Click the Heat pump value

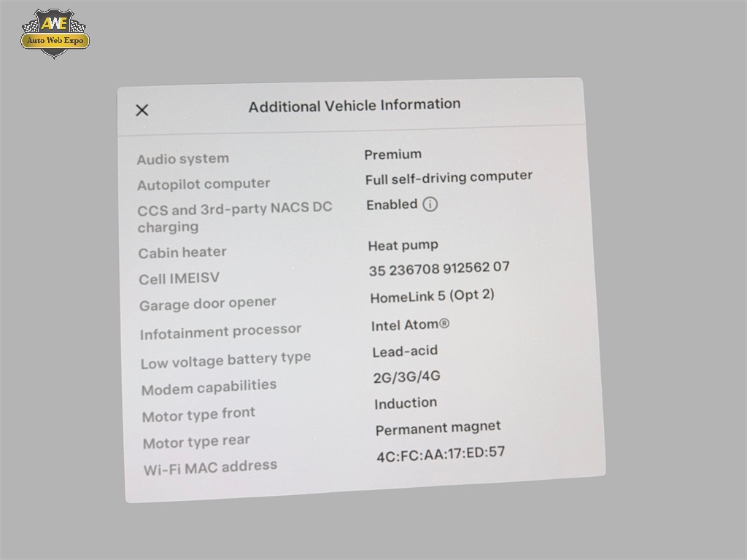coord(403,246)
